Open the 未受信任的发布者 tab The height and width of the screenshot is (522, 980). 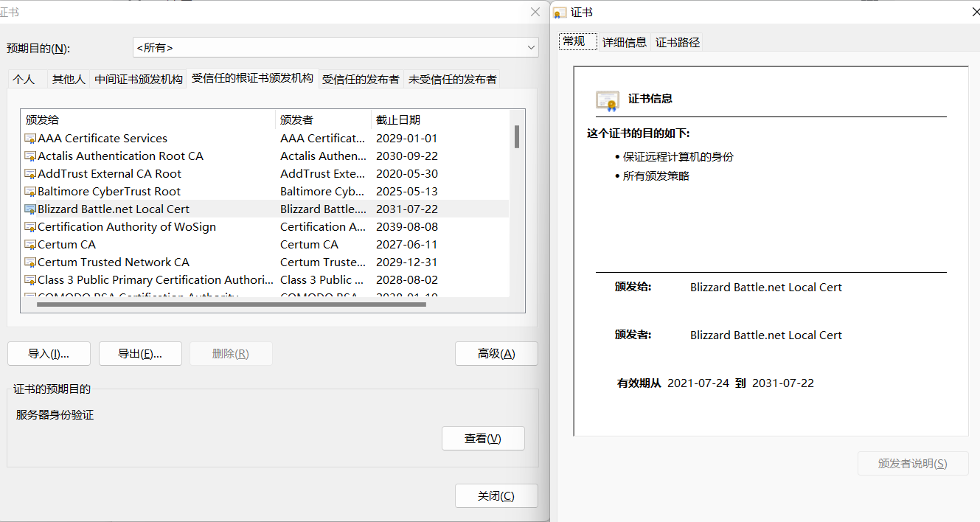(x=453, y=79)
